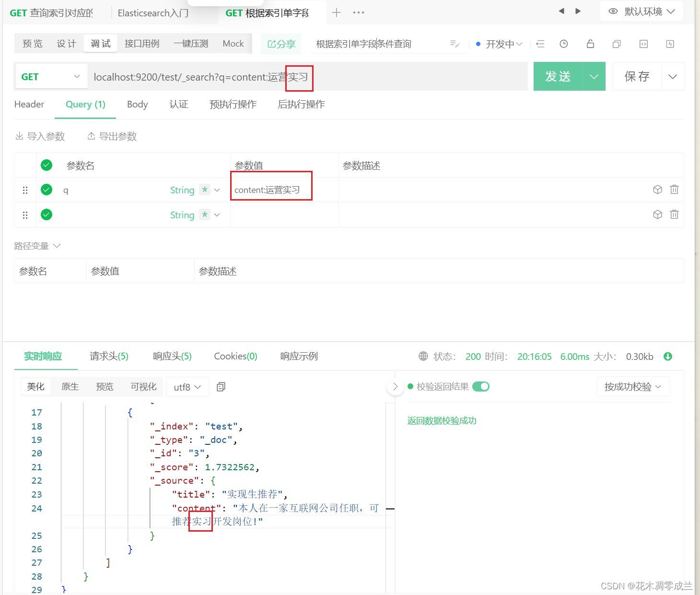
Task: Click 导入参数 import parameters
Action: tap(40, 136)
